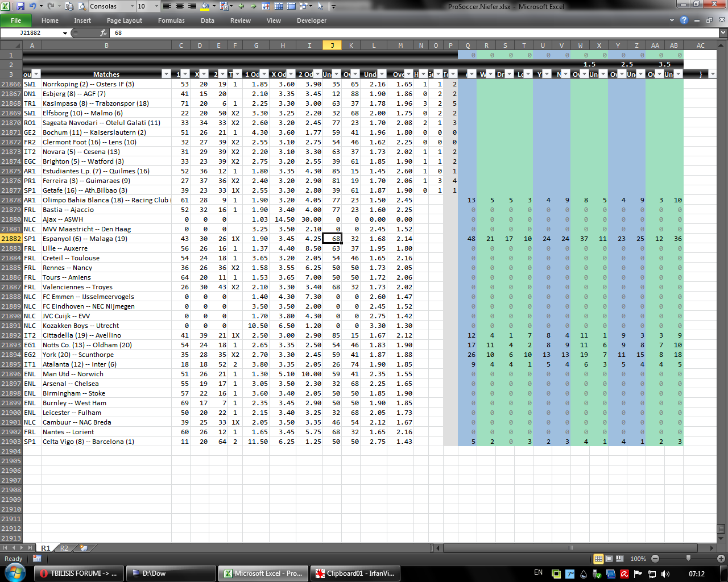The height and width of the screenshot is (582, 728).
Task: Open TBILISIS FORUMI taskbar button
Action: click(78, 573)
